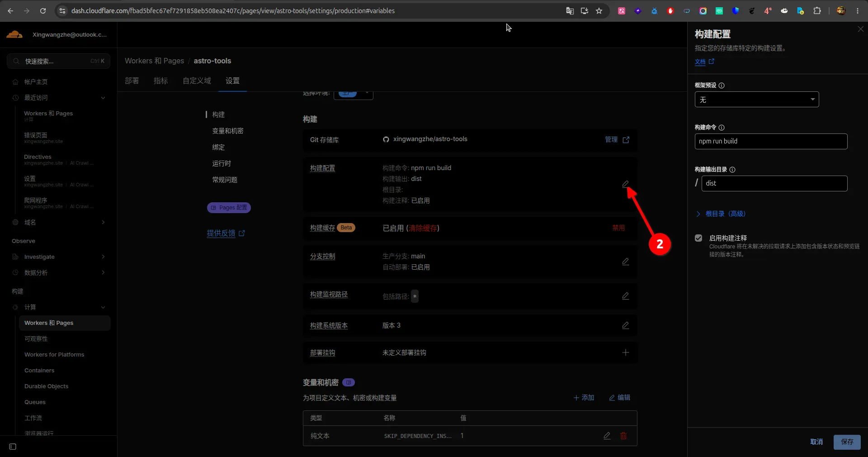
Task: Open browser profile avatar
Action: 841,11
